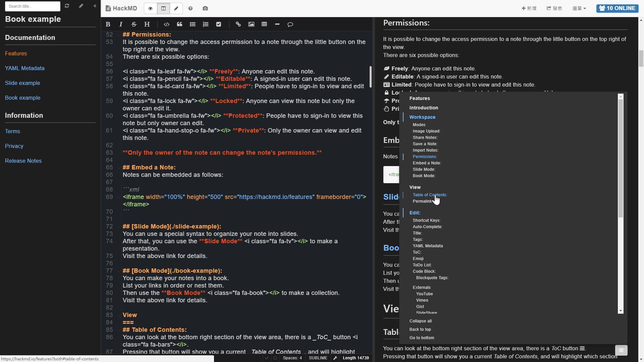The height and width of the screenshot is (362, 644).
Task: Click Collapse all in ToC panel
Action: tap(420, 321)
